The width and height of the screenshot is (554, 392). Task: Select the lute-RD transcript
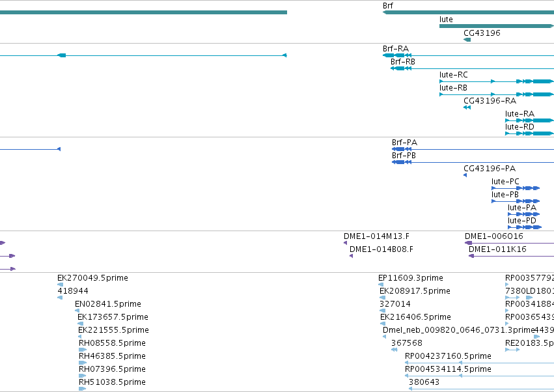point(529,133)
